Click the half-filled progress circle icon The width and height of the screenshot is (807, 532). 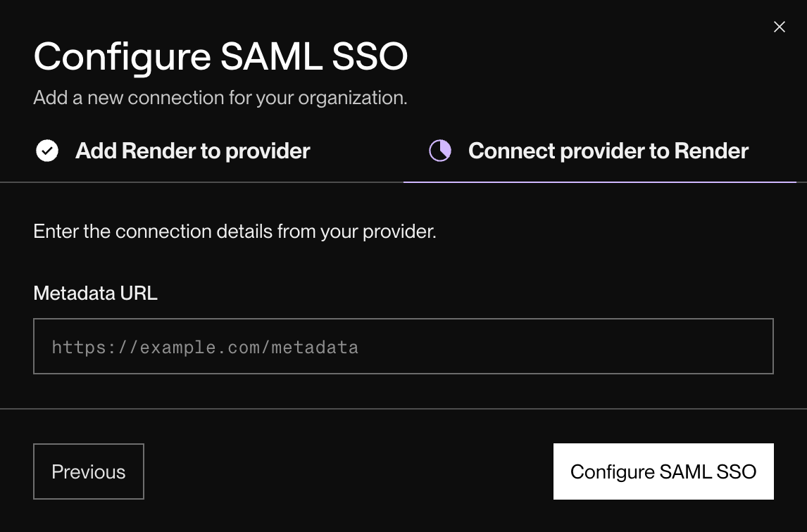pos(439,151)
